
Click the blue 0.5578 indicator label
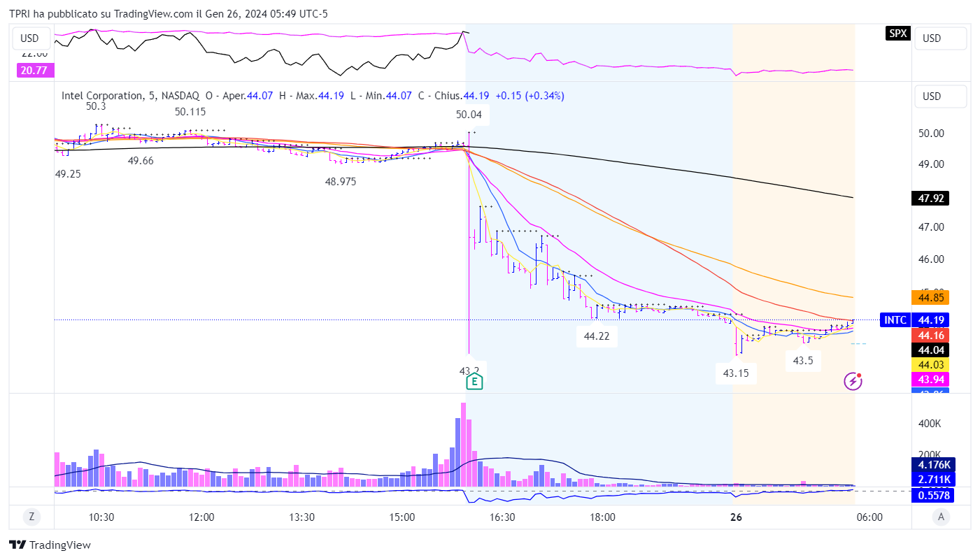point(934,495)
